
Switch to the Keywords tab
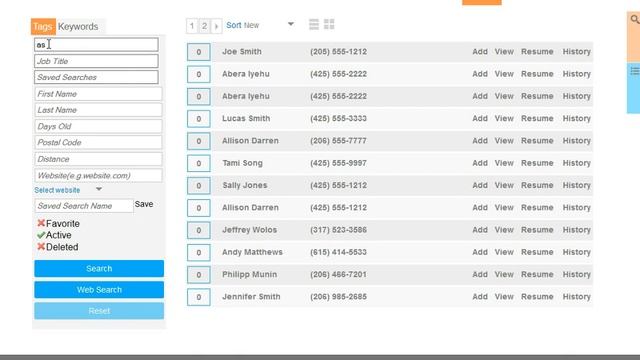point(78,27)
